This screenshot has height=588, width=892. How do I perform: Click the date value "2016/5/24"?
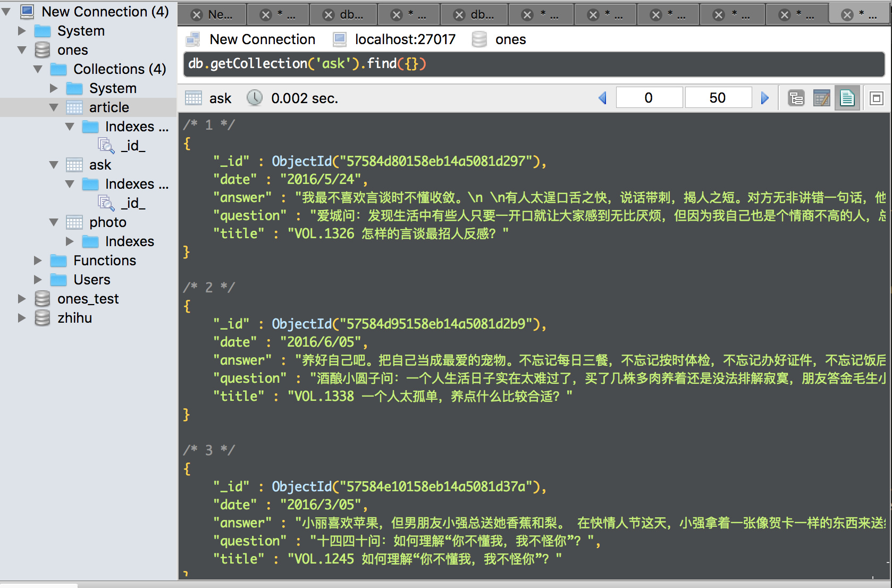pos(321,179)
